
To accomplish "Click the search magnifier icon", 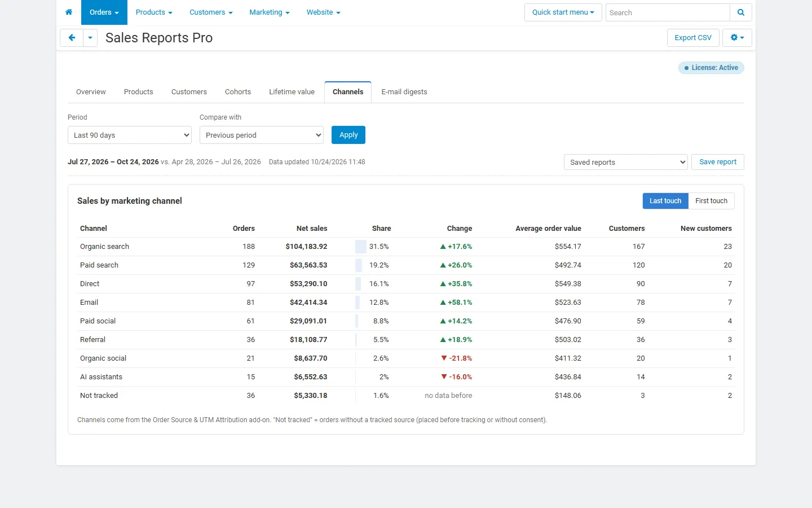I will click(741, 12).
